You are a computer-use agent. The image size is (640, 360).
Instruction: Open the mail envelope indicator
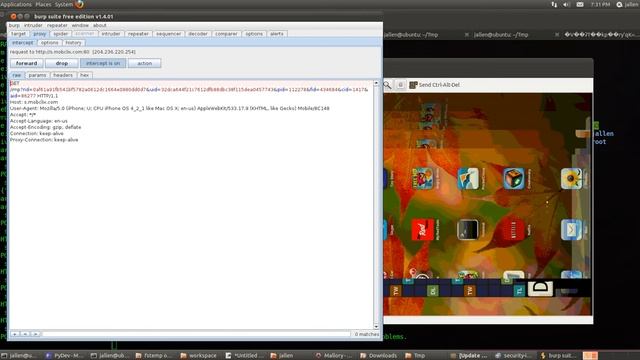pyautogui.click(x=580, y=4)
